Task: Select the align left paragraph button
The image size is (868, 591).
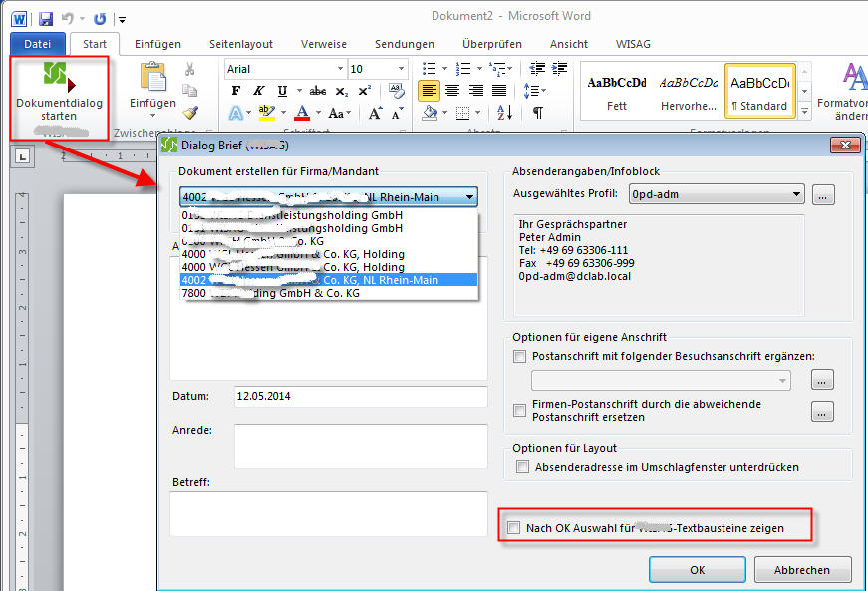Action: pyautogui.click(x=429, y=91)
